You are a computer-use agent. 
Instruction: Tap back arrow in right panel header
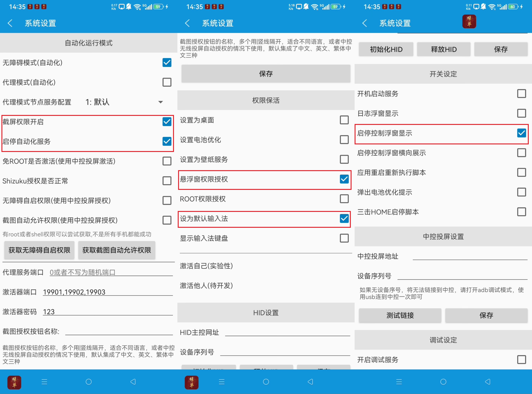pyautogui.click(x=365, y=23)
